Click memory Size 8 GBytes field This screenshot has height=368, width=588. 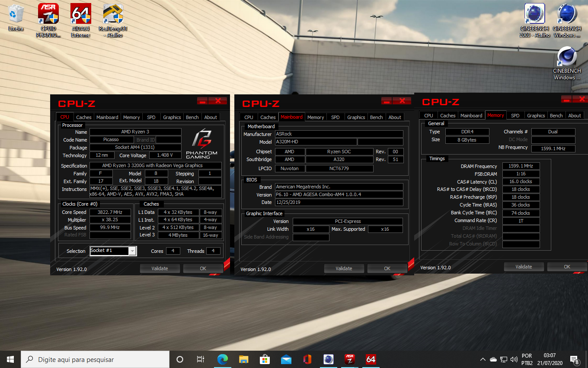(x=467, y=139)
